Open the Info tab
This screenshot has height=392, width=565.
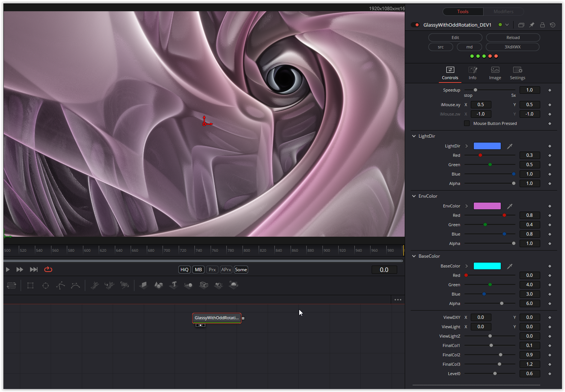473,73
